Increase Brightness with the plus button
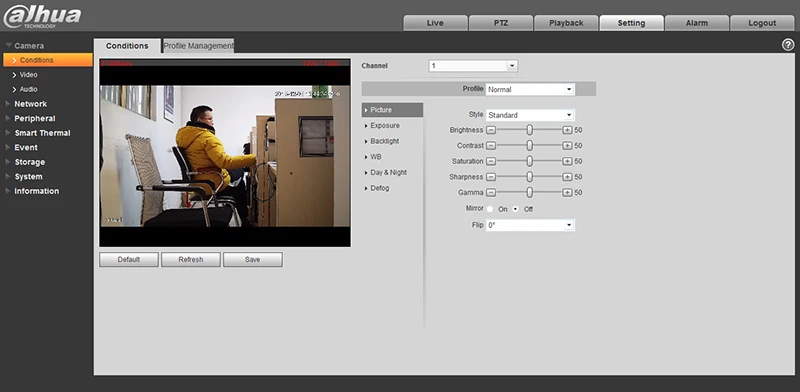 [x=567, y=130]
